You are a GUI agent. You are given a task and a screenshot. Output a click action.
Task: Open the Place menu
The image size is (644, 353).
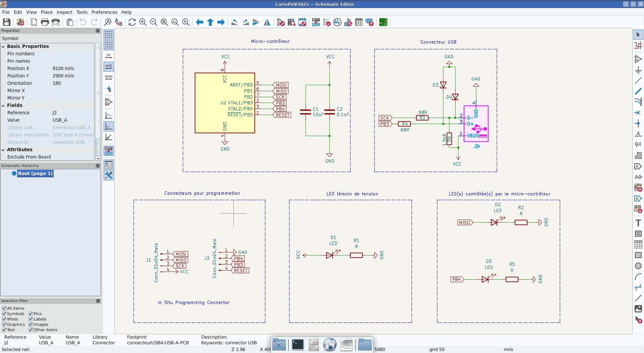(x=47, y=12)
